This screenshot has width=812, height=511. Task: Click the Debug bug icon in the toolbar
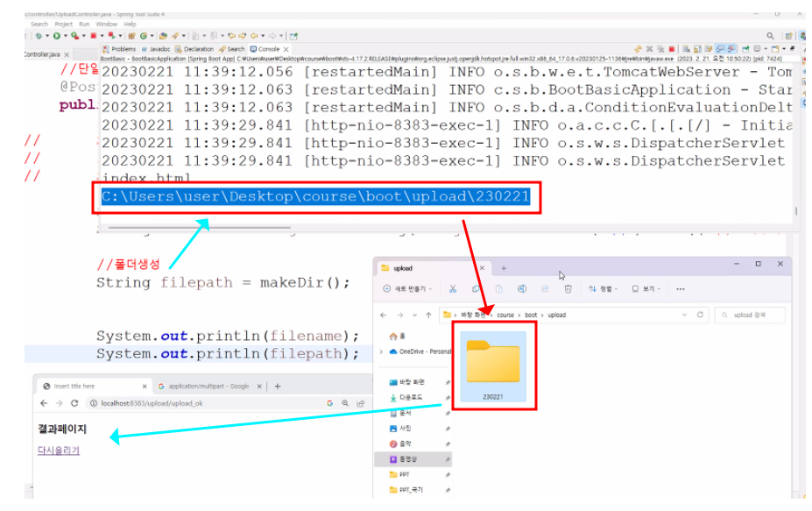click(39, 36)
